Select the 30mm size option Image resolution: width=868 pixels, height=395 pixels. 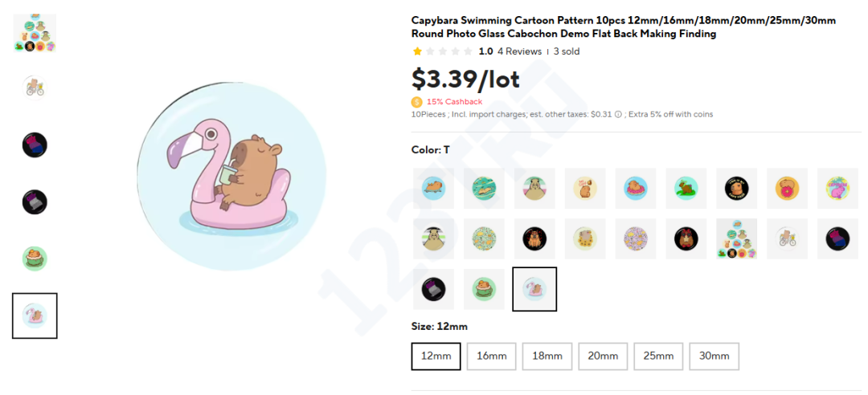click(x=714, y=356)
